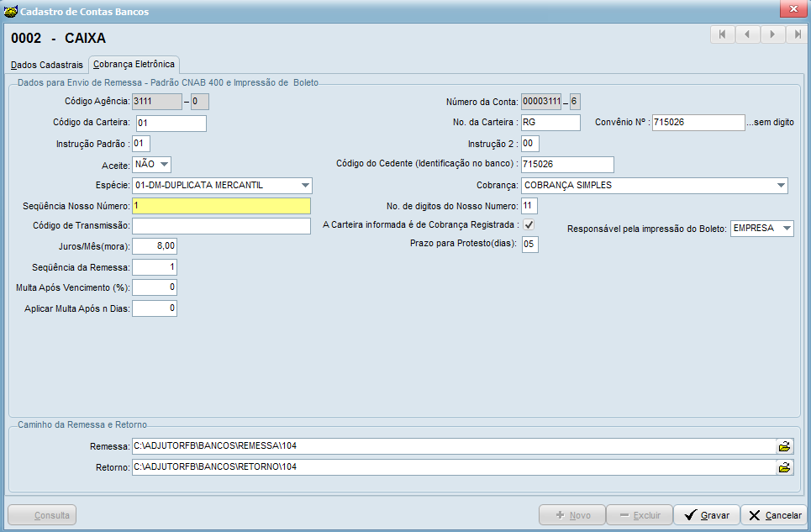Click the Cancelar button

774,515
